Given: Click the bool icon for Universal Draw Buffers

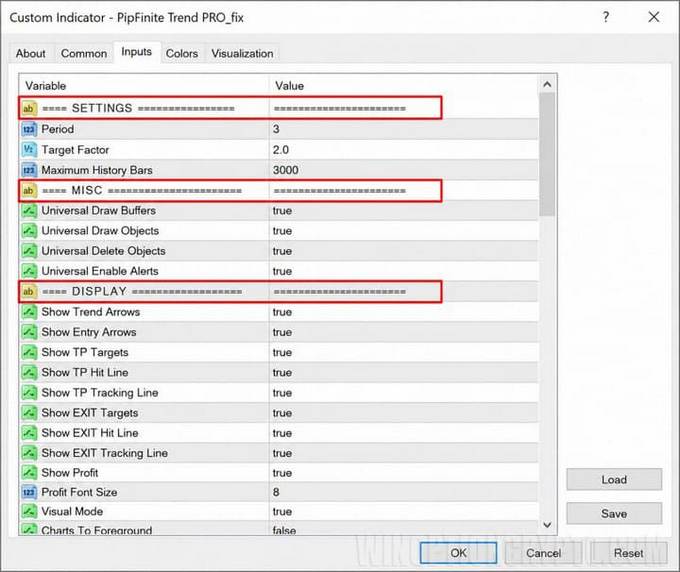Looking at the screenshot, I should coord(29,211).
